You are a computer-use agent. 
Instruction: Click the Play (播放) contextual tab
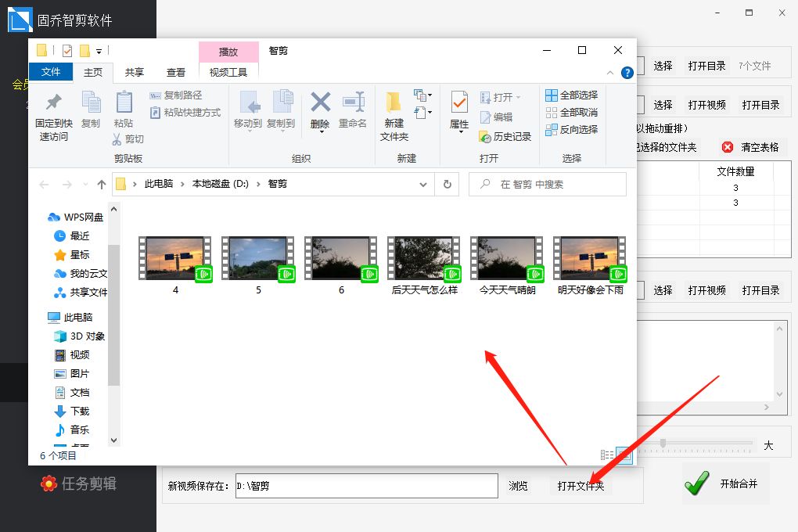(228, 52)
